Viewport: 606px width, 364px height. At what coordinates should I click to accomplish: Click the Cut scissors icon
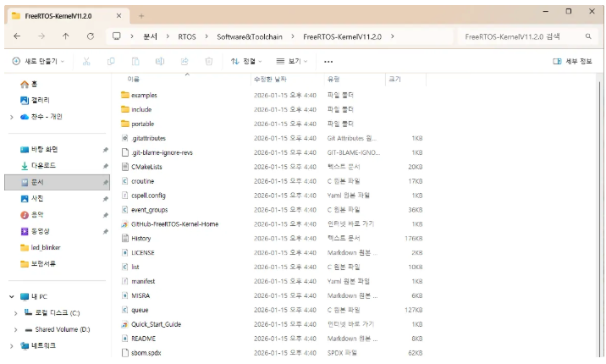coord(86,62)
